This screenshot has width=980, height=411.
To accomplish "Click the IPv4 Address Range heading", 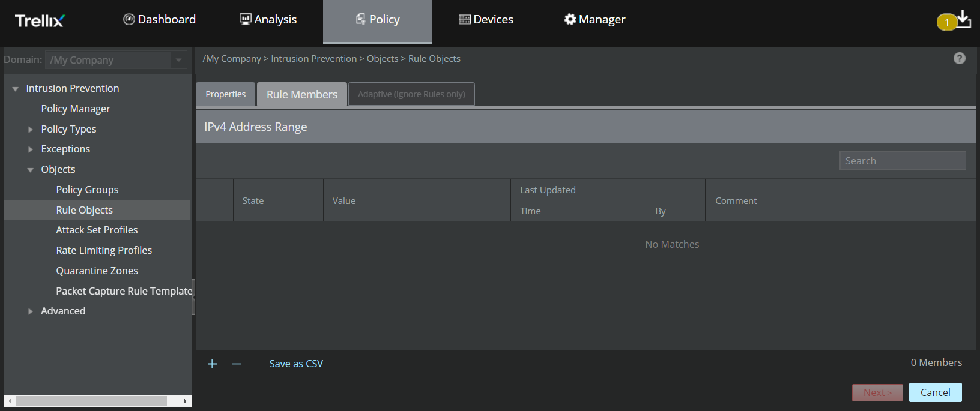I will click(x=256, y=127).
